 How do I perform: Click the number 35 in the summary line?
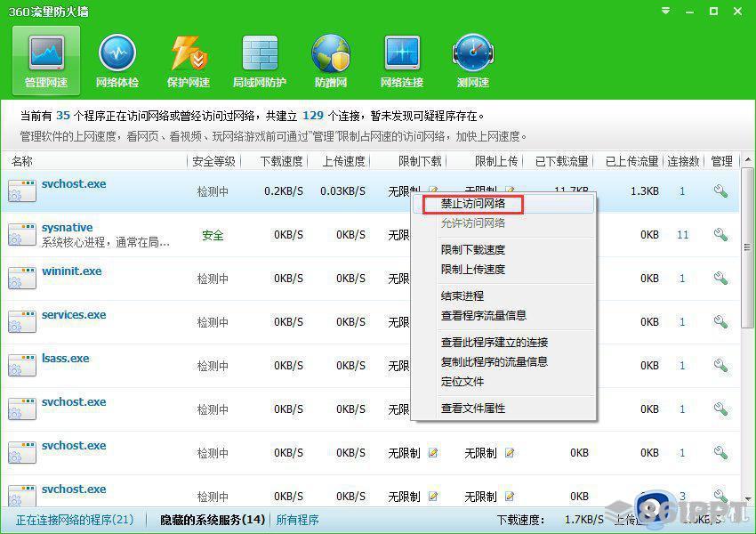63,116
